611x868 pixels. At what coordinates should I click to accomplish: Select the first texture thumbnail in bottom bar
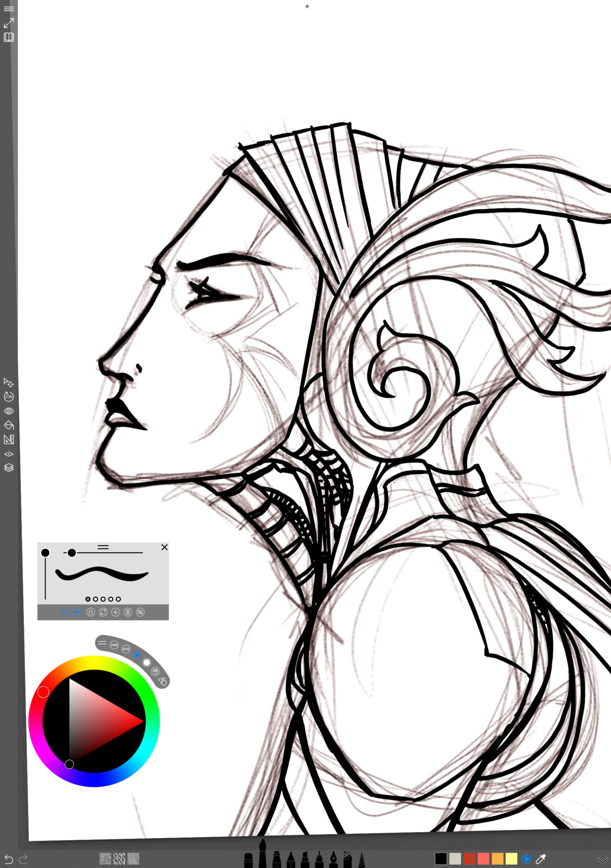(105, 858)
